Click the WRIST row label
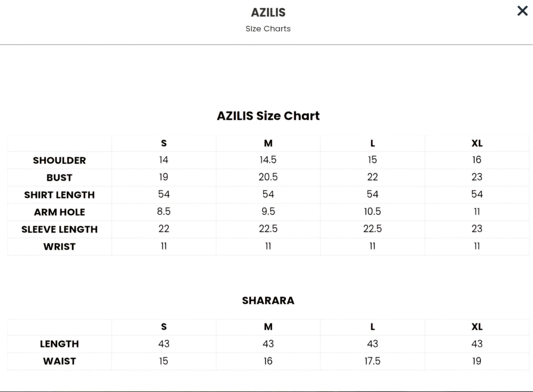533x392 pixels. [59, 247]
